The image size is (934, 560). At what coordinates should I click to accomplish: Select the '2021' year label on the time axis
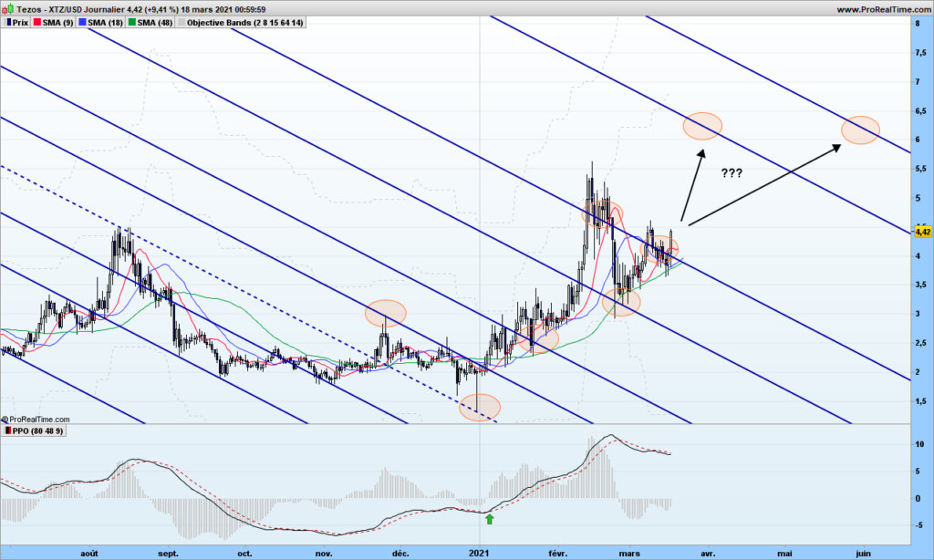[479, 554]
